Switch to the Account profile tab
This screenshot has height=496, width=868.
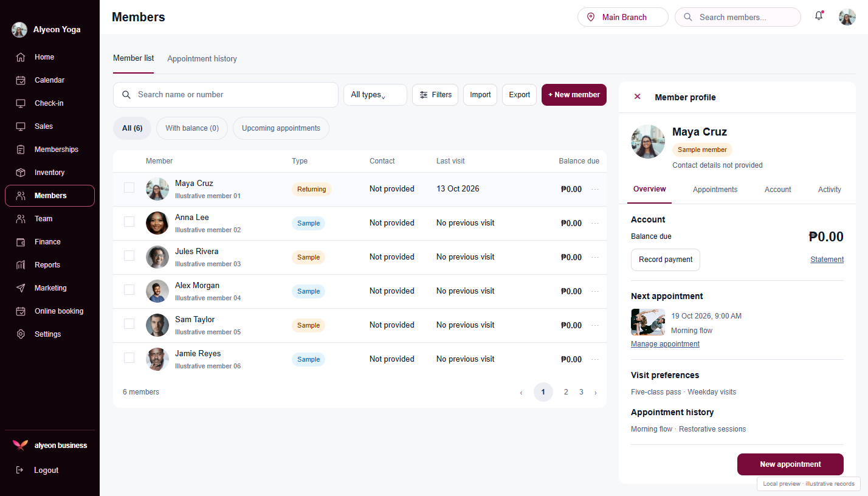pyautogui.click(x=778, y=190)
